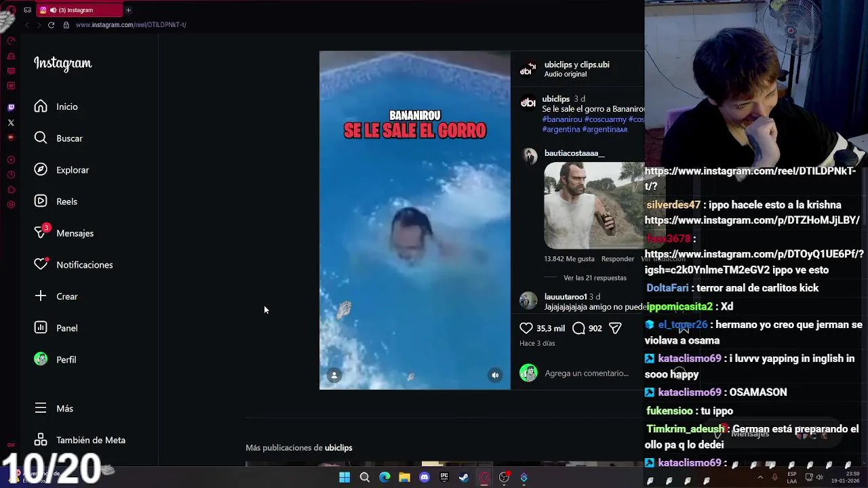
Task: Open bautiacostaaaa_ profile from comment
Action: pos(574,153)
